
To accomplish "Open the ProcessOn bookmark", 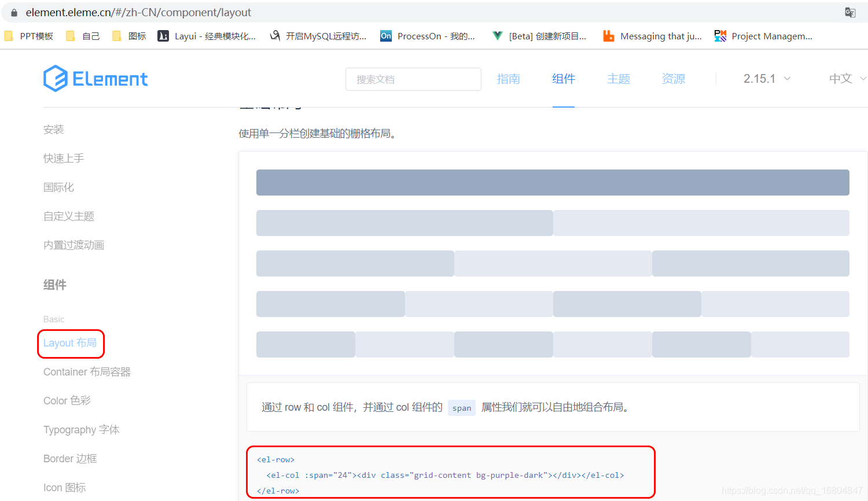I will tap(428, 36).
